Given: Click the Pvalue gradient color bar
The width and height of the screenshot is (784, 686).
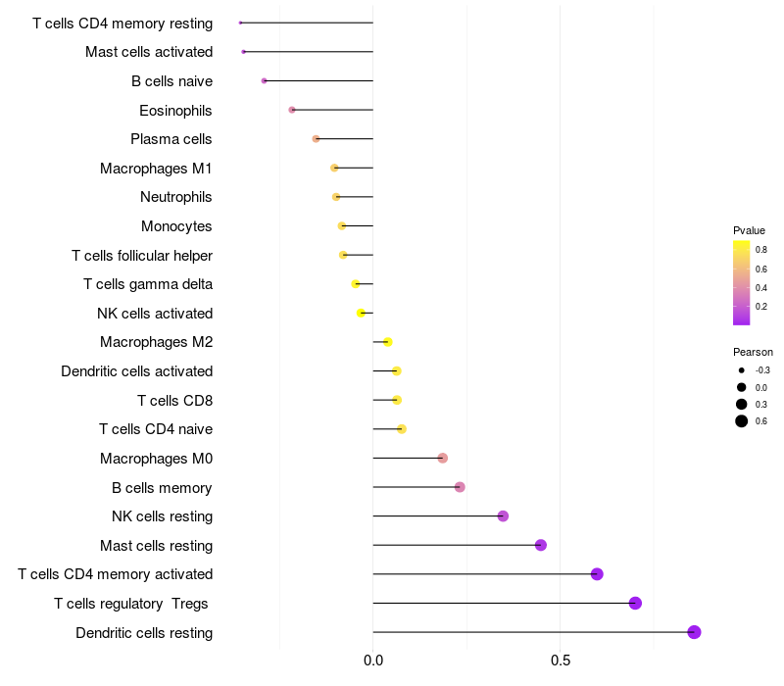Looking at the screenshot, I should tap(742, 282).
